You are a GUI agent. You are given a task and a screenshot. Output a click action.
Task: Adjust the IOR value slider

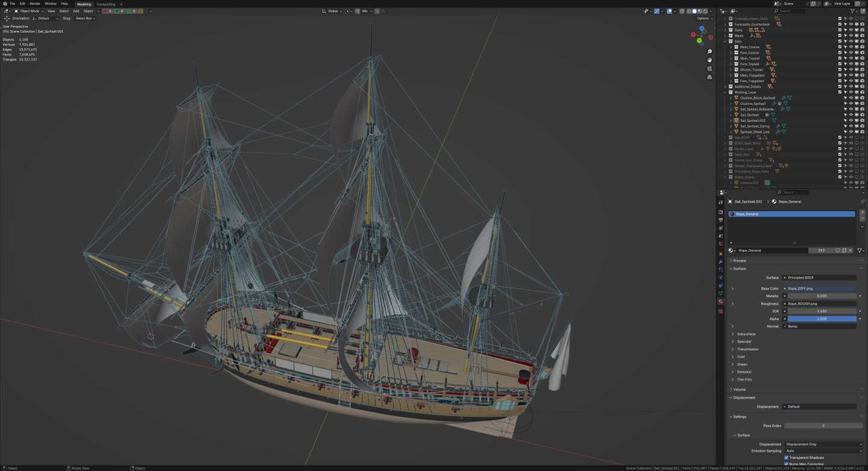pos(822,311)
